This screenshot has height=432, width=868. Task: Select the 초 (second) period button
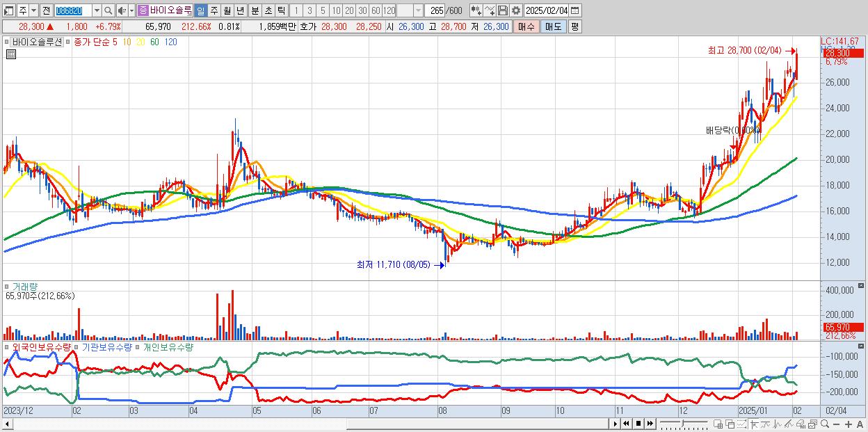pyautogui.click(x=268, y=10)
